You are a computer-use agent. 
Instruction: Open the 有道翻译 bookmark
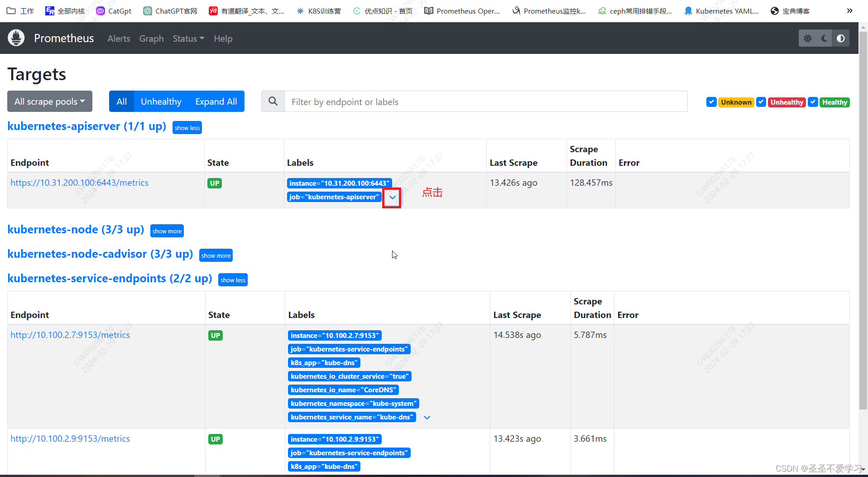[246, 11]
